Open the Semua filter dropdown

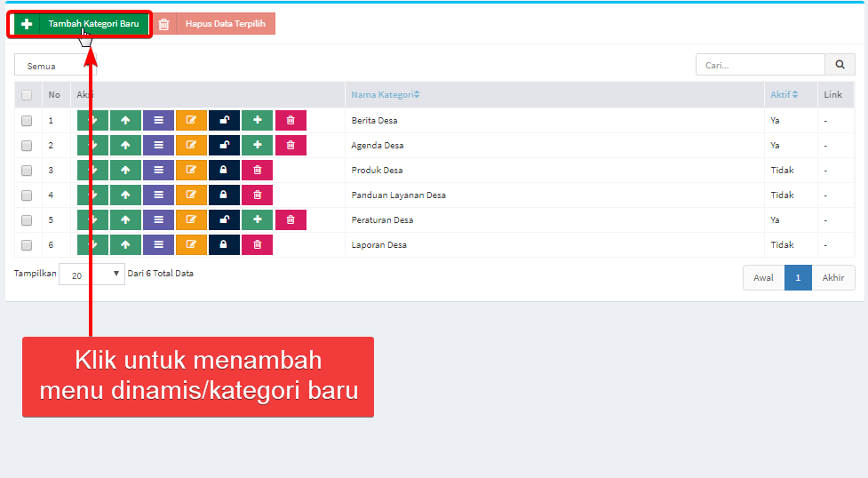pos(55,66)
